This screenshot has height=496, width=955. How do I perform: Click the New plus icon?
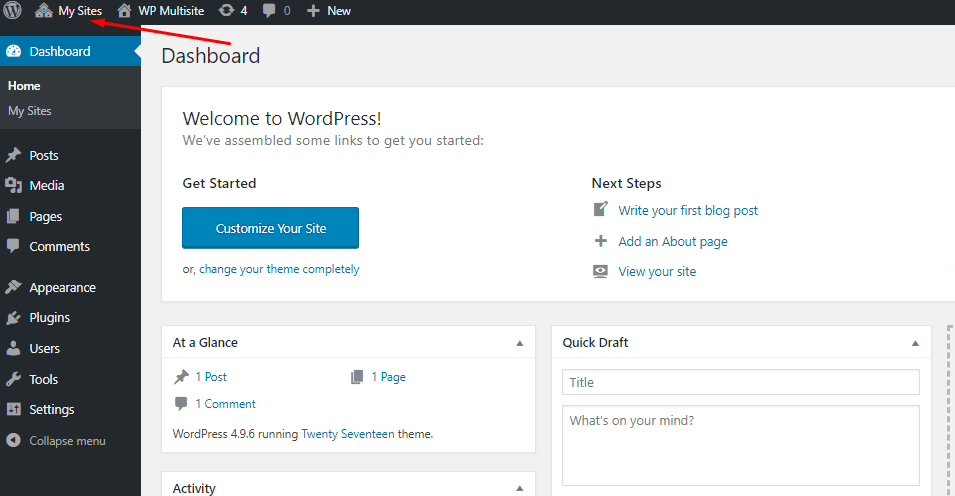click(313, 11)
